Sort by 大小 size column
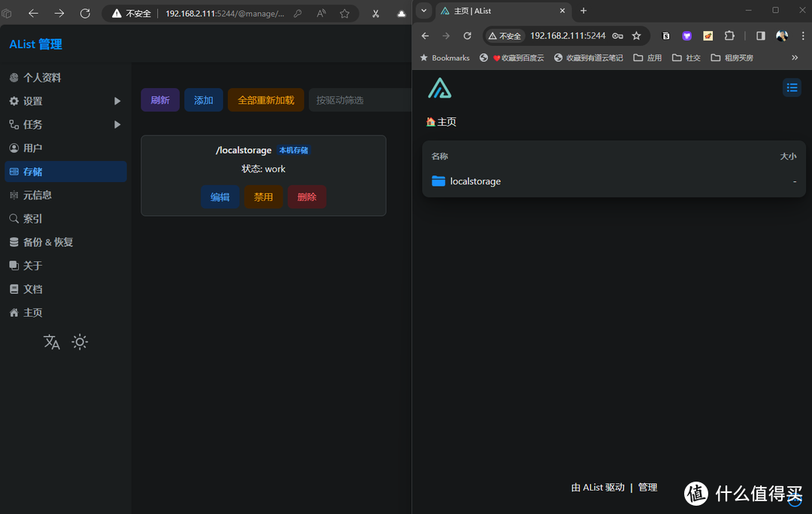This screenshot has height=514, width=812. [x=788, y=157]
